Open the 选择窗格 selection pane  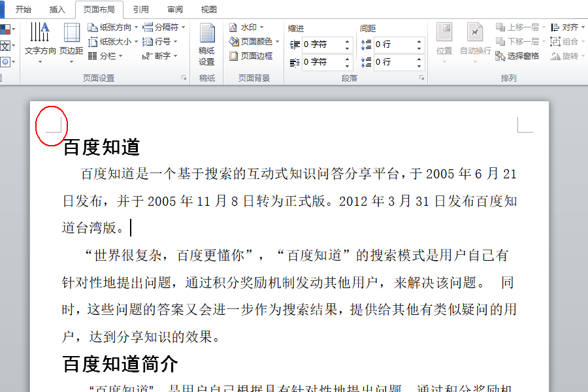point(517,56)
